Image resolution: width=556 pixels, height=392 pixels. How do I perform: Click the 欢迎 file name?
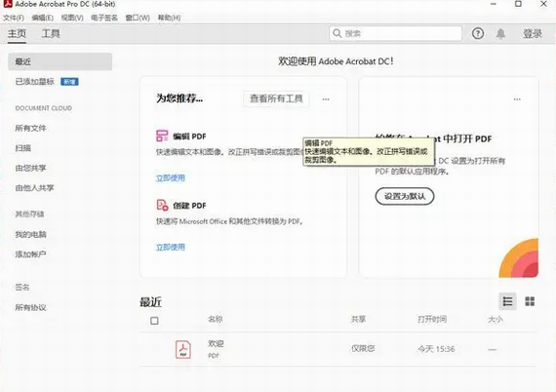(x=216, y=343)
